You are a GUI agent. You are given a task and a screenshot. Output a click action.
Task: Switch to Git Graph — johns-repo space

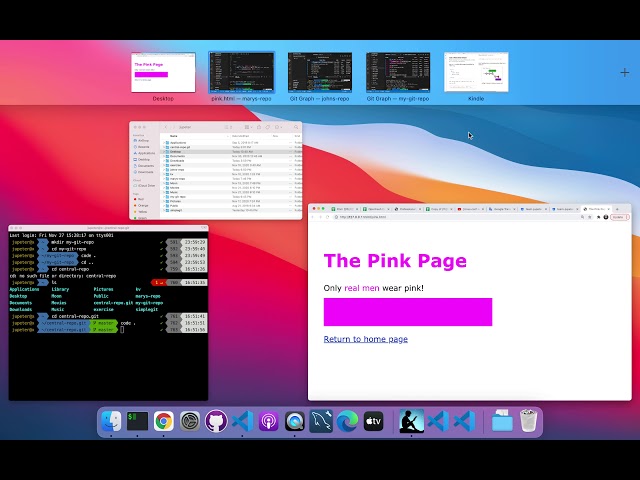point(319,72)
